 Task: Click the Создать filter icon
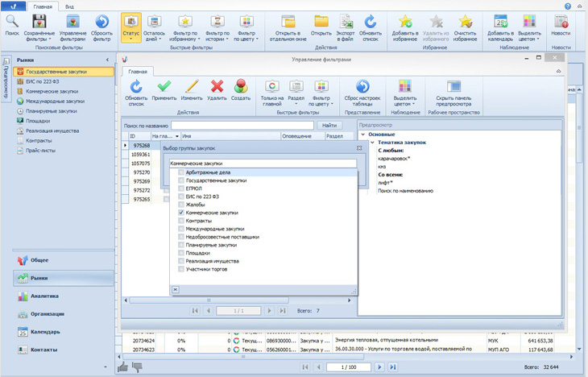[240, 88]
